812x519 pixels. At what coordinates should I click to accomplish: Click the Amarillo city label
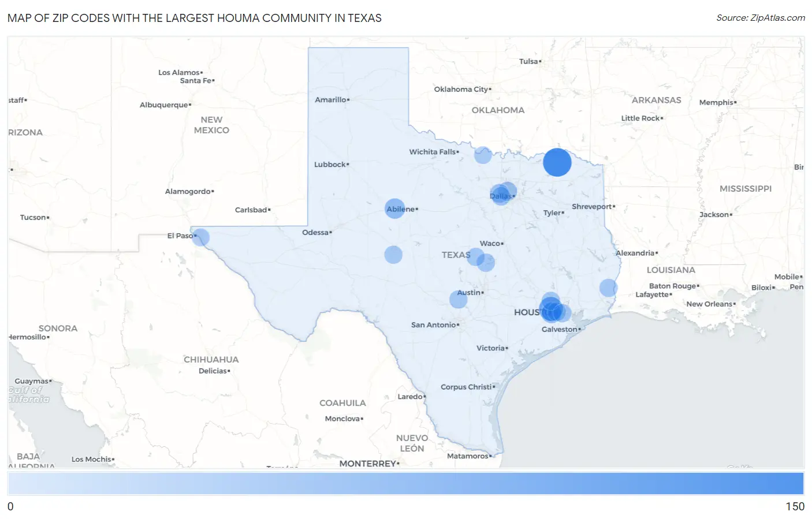click(330, 100)
